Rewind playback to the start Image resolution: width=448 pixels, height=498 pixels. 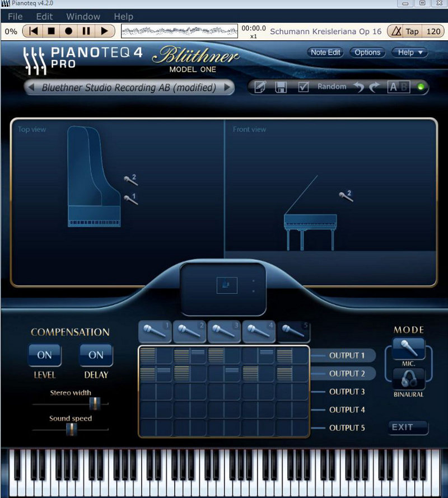point(34,31)
